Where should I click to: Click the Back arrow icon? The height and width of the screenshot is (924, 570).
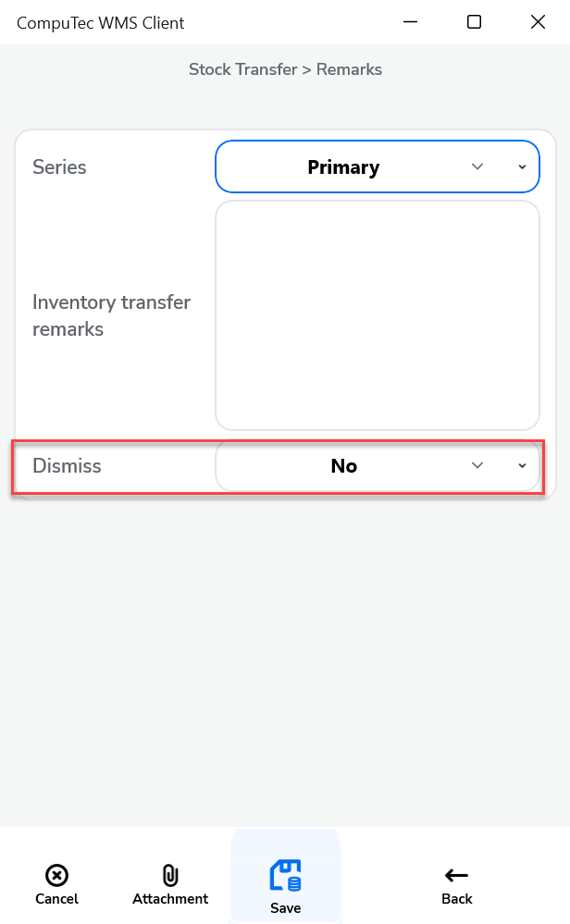[x=456, y=875]
